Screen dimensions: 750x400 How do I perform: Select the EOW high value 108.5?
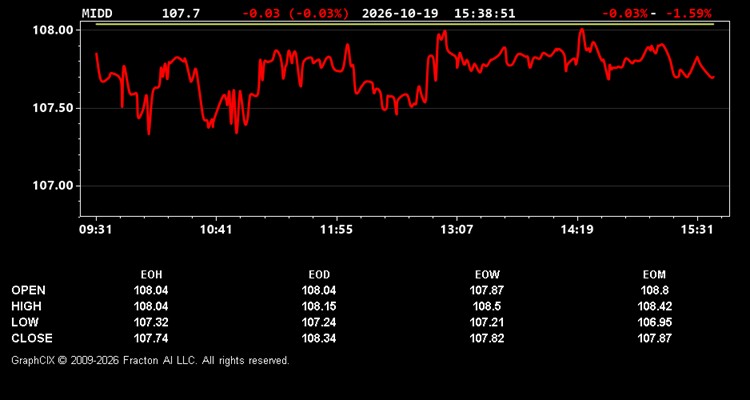tap(487, 306)
